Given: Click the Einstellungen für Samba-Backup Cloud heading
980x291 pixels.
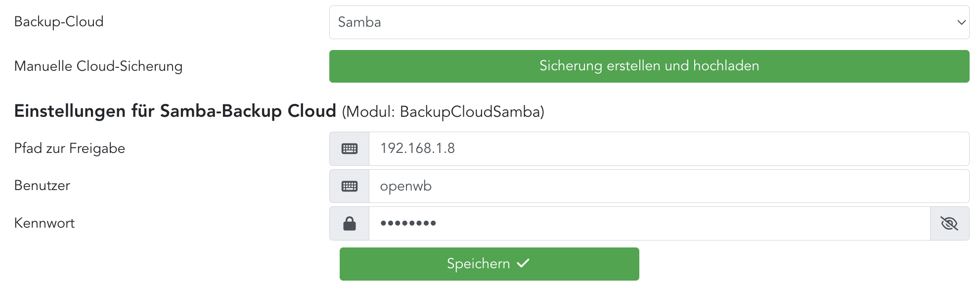Looking at the screenshot, I should pyautogui.click(x=175, y=111).
